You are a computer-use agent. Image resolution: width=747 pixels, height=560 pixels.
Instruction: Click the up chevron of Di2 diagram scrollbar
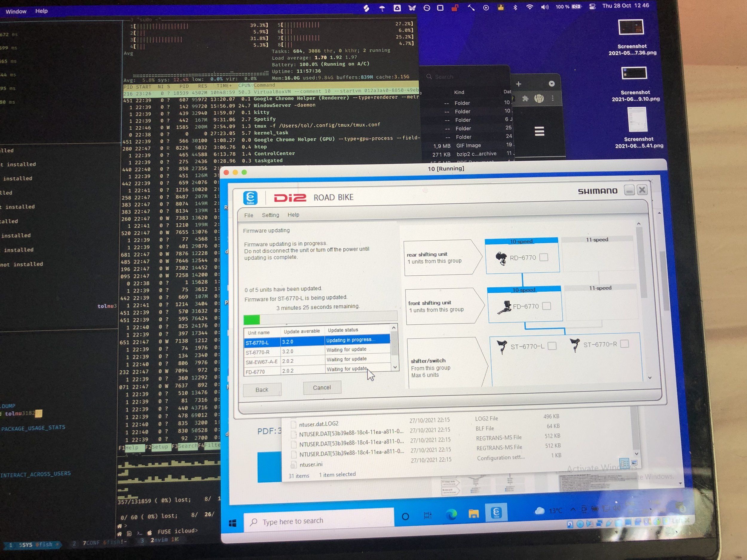coord(639,224)
